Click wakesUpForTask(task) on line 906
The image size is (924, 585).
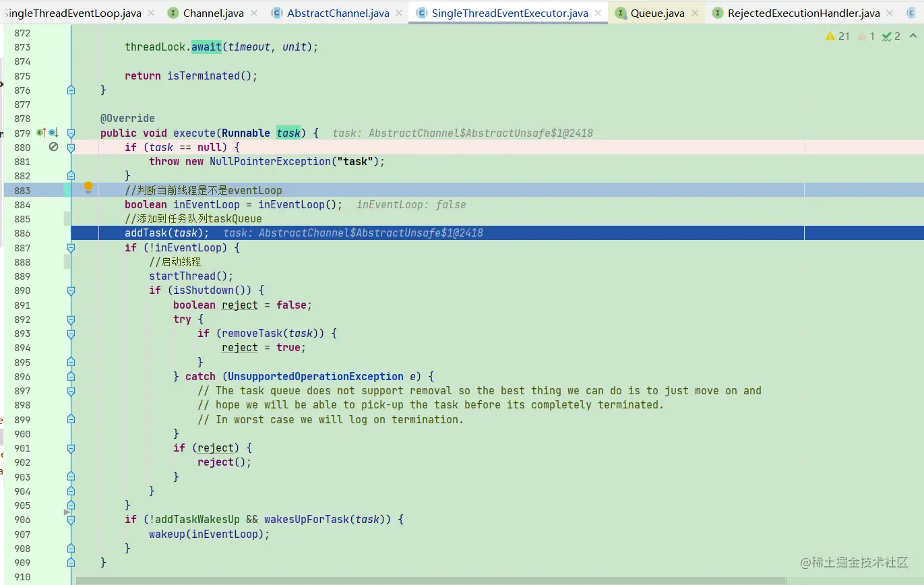(328, 520)
